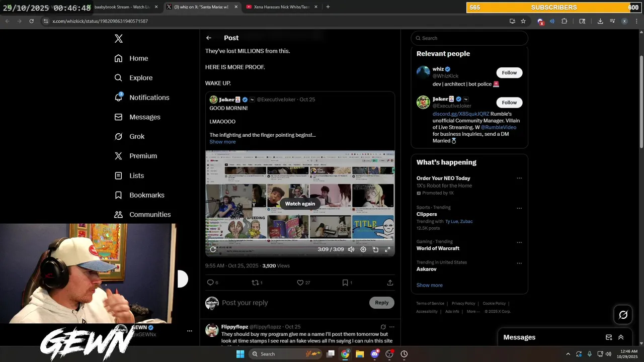Open a new browser tab
Screen dimensions: 644x362
pos(328,7)
